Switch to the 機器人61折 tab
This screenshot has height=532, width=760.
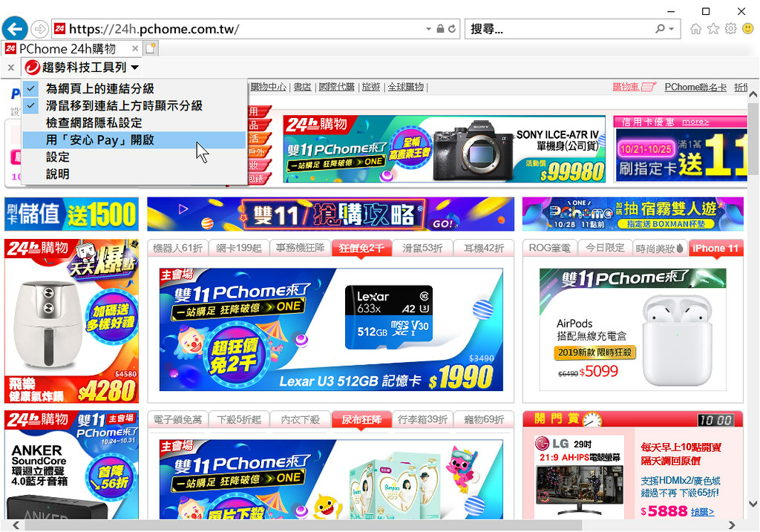click(x=177, y=248)
